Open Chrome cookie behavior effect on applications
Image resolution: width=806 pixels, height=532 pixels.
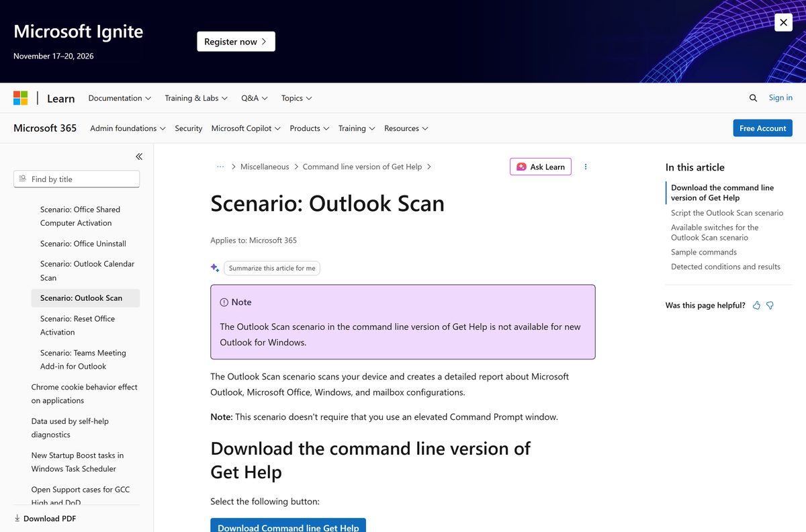coord(85,394)
